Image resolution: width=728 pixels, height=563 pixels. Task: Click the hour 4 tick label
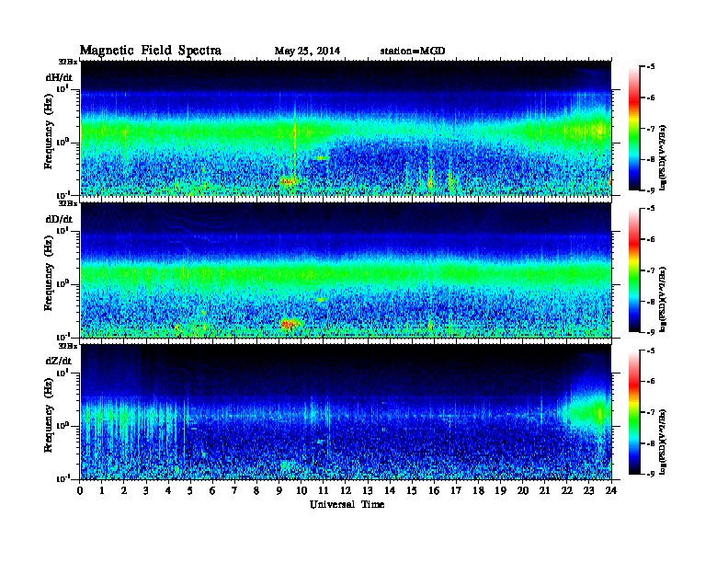[x=168, y=490]
